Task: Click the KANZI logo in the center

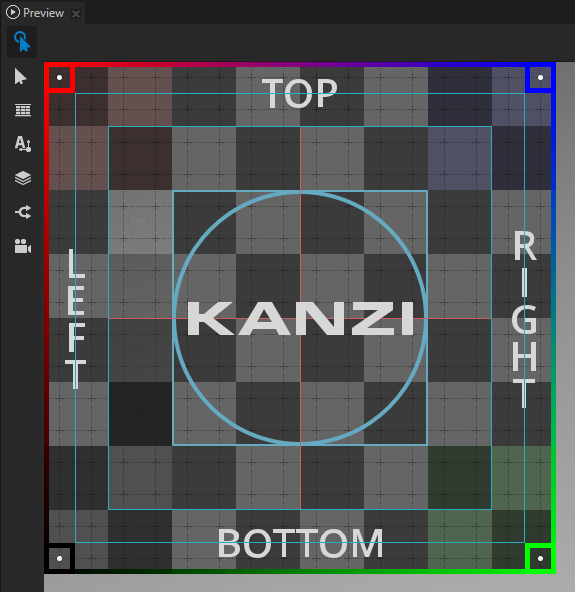Action: point(300,318)
